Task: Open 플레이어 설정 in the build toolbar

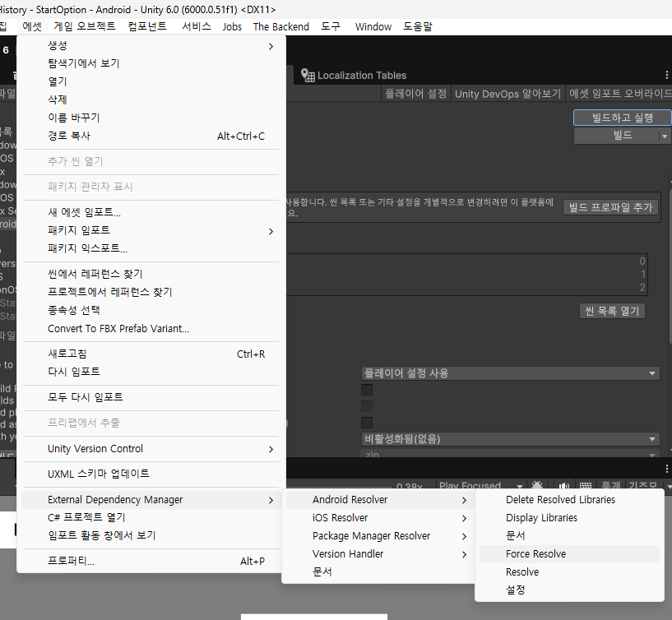Action: coord(415,94)
